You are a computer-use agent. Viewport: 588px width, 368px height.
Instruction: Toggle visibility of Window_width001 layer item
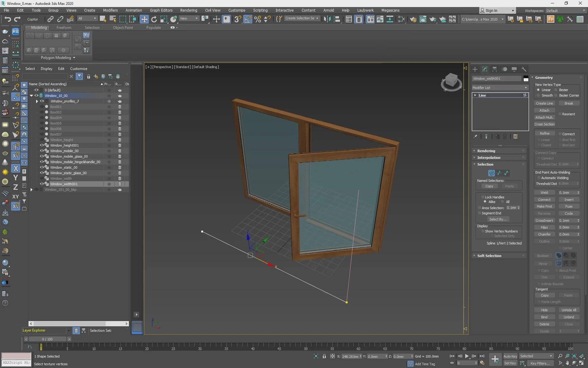pyautogui.click(x=42, y=184)
